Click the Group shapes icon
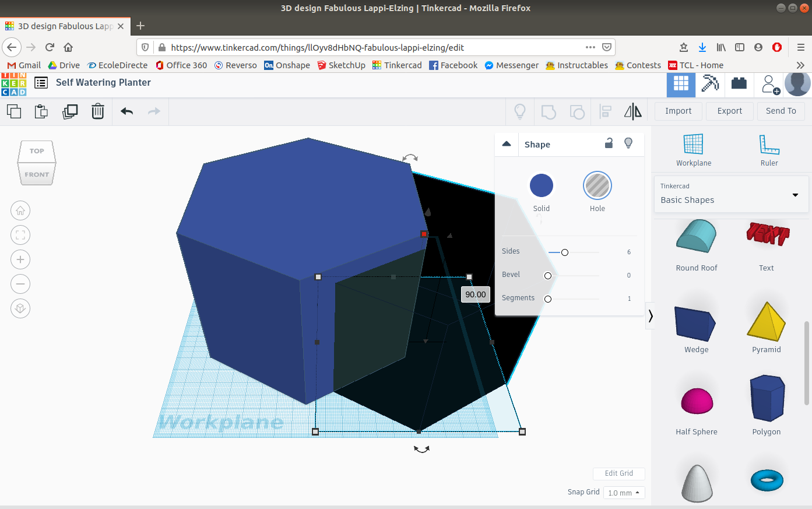This screenshot has width=812, height=509. pos(549,111)
